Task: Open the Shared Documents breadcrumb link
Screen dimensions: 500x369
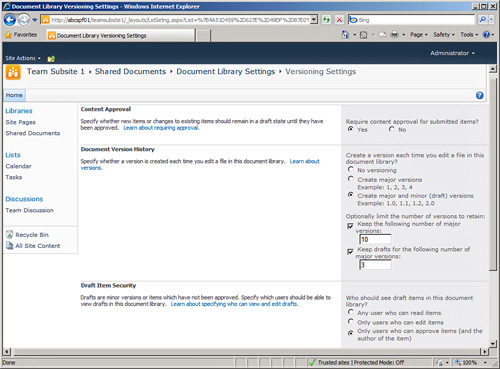Action: (x=130, y=72)
